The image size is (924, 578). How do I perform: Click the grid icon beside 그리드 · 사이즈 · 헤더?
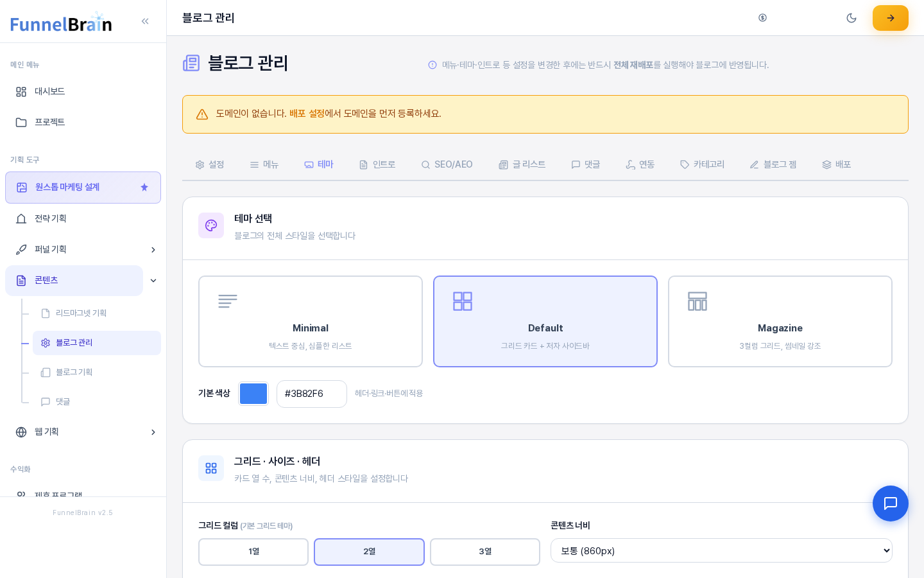211,468
